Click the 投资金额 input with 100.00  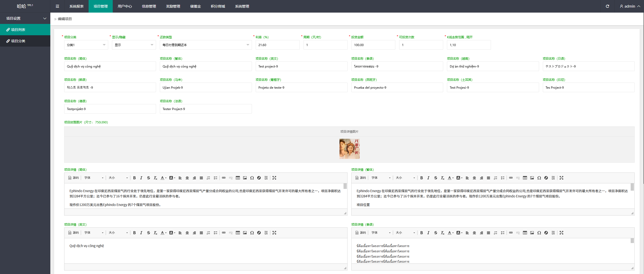click(373, 45)
